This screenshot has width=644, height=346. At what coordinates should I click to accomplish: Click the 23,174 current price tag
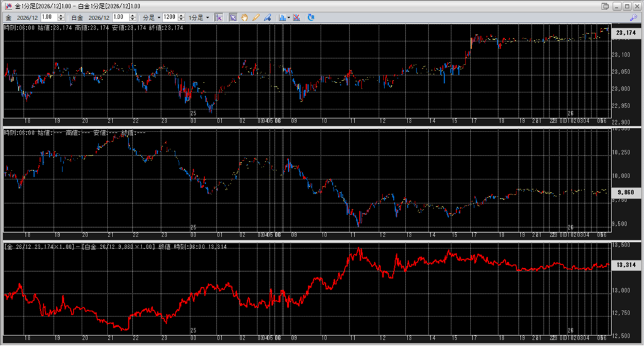coord(626,33)
